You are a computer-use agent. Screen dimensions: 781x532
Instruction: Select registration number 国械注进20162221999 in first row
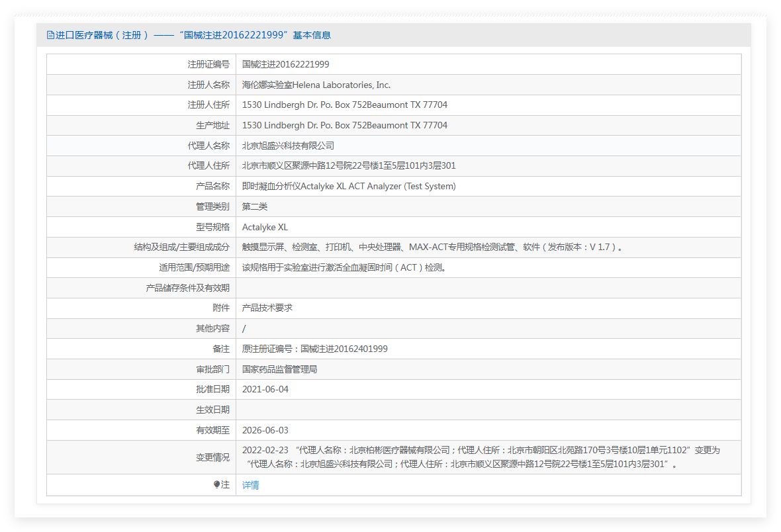[285, 64]
